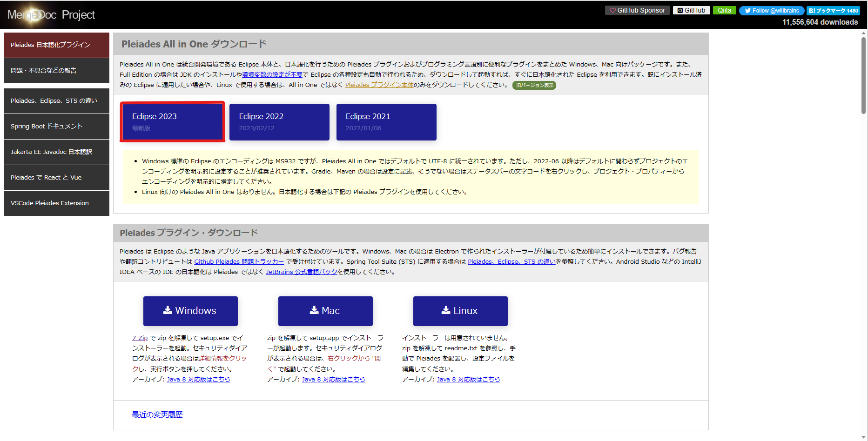Open the Java 8 対応版はこちら link under Windows

click(x=199, y=379)
